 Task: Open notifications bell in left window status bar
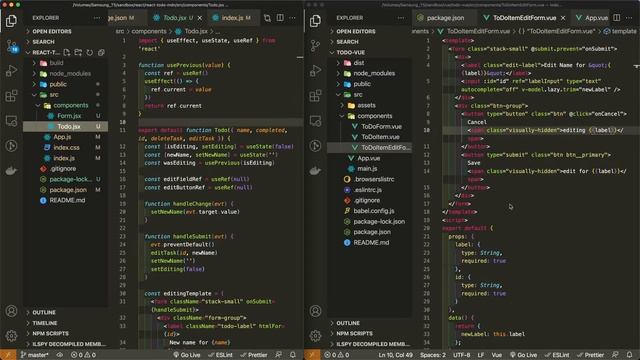click(293, 355)
